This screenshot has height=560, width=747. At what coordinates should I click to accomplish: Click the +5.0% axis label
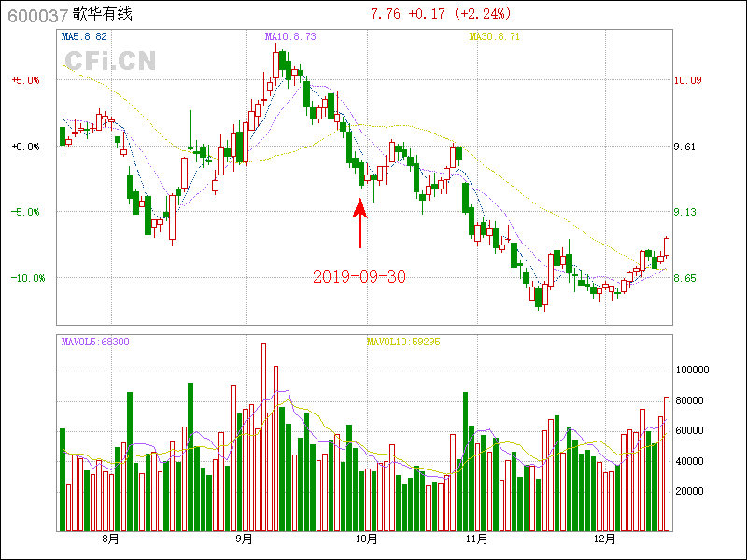(x=26, y=80)
